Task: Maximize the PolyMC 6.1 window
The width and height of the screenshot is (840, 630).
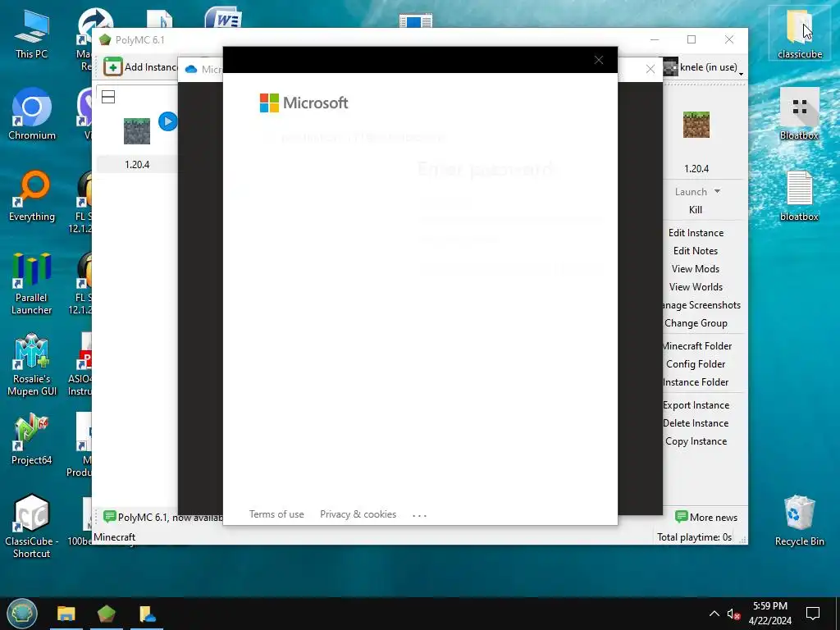Action: [x=692, y=39]
